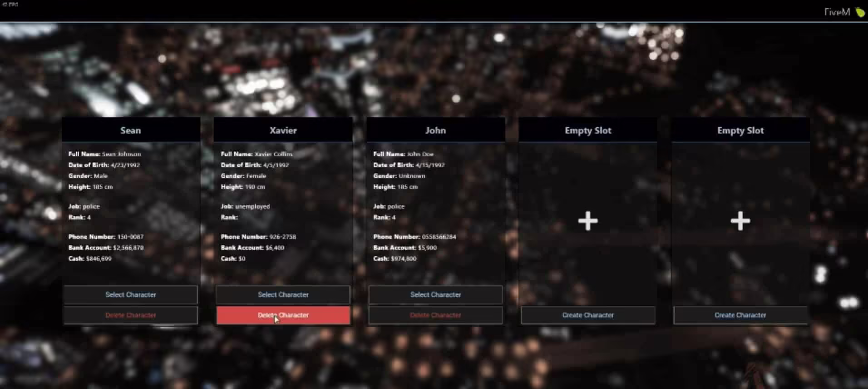Screen dimensions: 868x389
Task: Click the Xavier card header
Action: click(283, 130)
